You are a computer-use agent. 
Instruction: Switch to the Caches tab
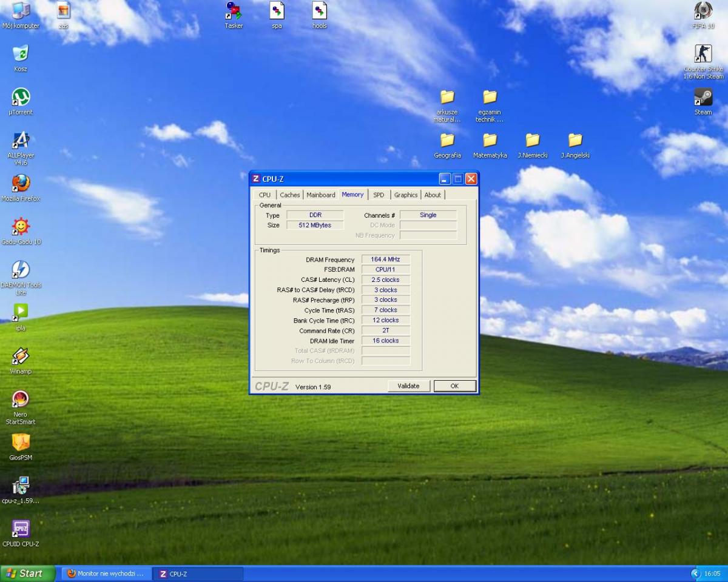(x=289, y=195)
